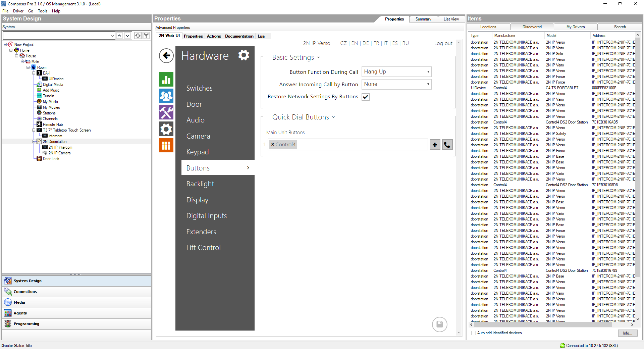
Task: Remove the Control4 tag from button 1
Action: pyautogui.click(x=273, y=144)
